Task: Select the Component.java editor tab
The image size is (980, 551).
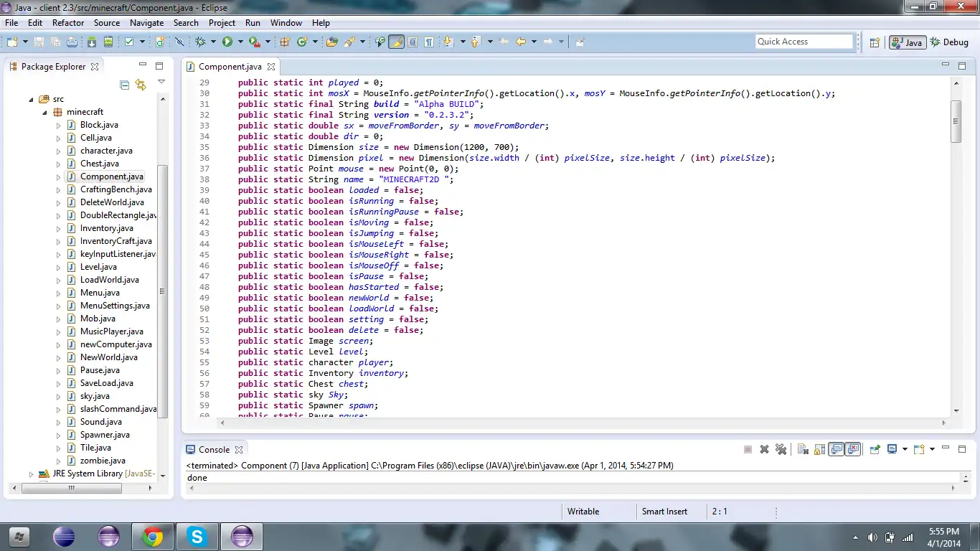Action: pyautogui.click(x=230, y=67)
